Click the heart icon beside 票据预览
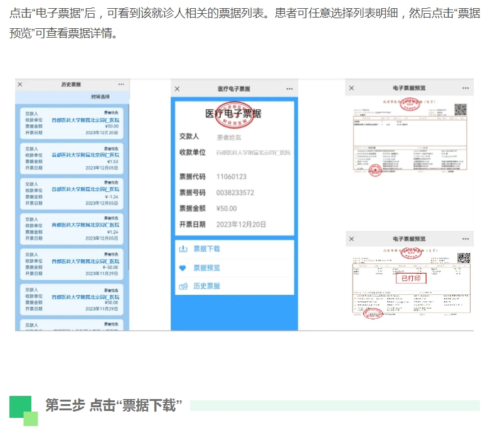Screen dimensions: 495x448 point(183,268)
